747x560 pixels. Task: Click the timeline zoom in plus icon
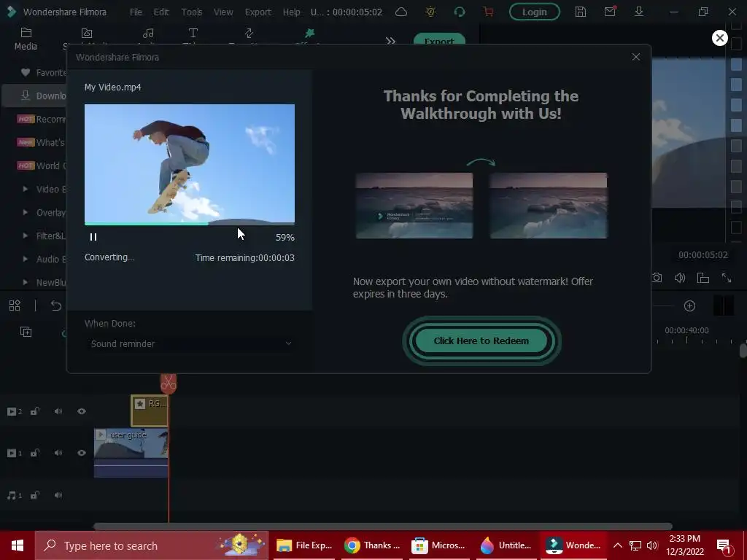tap(690, 306)
